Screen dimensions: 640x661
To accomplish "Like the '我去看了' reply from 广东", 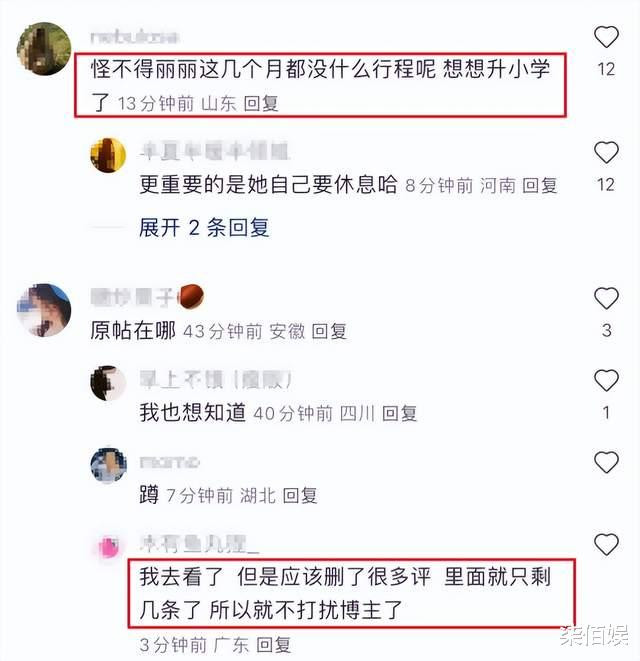I will pos(606,544).
